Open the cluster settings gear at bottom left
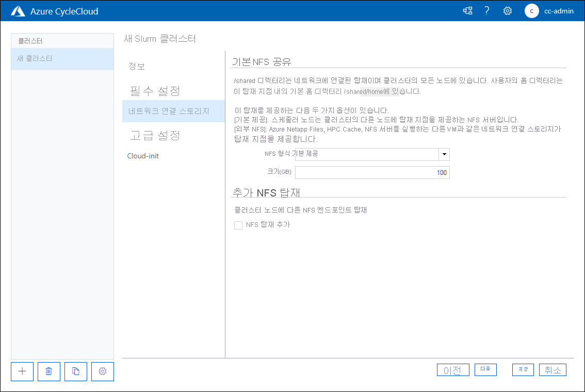This screenshot has height=392, width=585. [102, 371]
